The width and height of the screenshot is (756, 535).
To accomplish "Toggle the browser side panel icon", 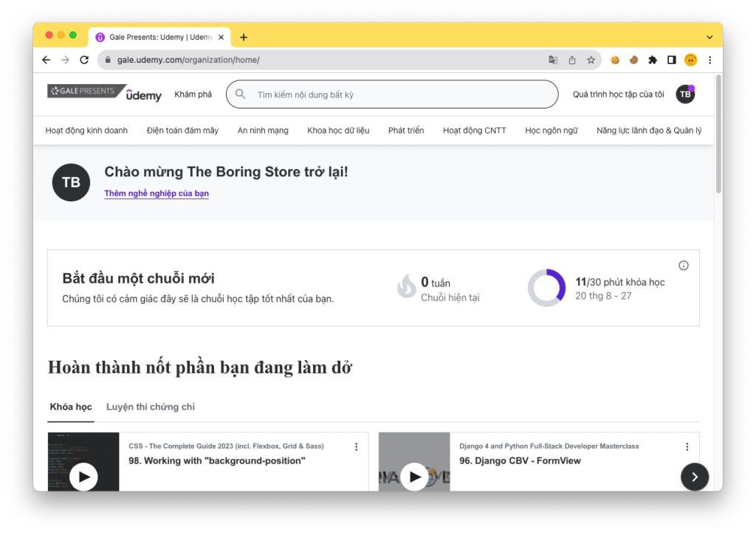I will tap(671, 60).
